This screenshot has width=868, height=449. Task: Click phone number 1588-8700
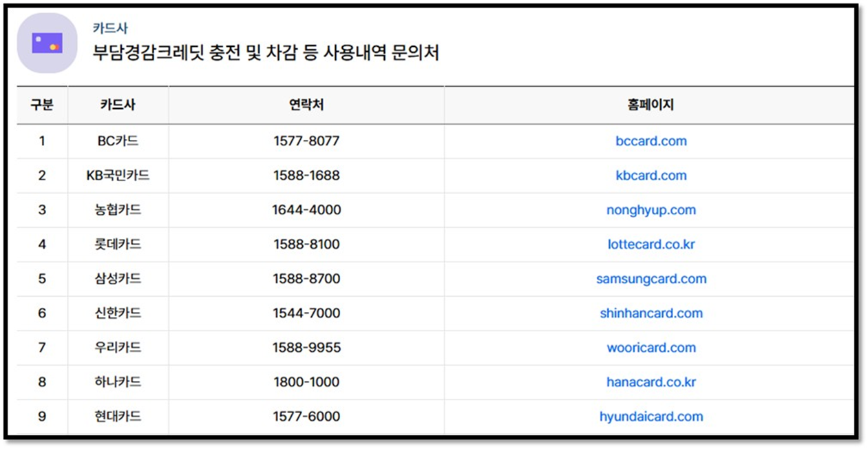pos(306,279)
